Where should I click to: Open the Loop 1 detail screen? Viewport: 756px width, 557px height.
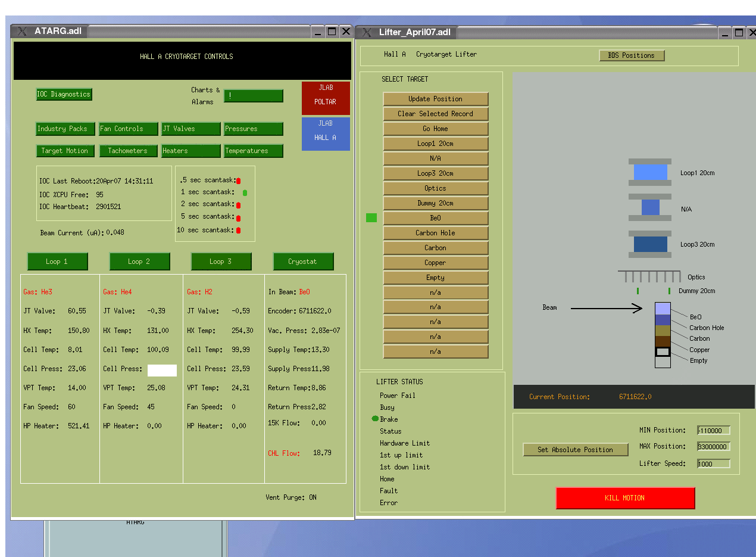(58, 262)
